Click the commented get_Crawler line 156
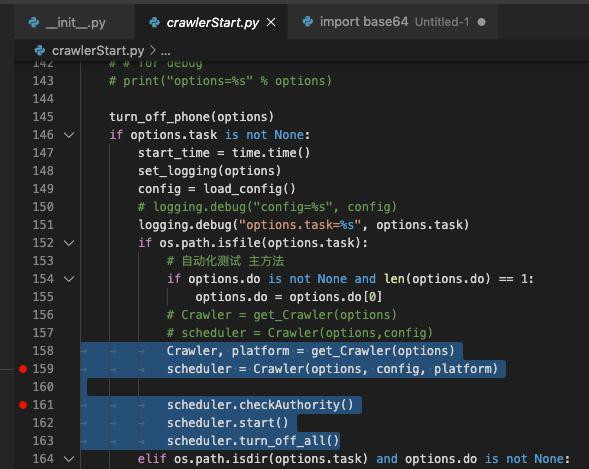The height and width of the screenshot is (469, 589). point(281,315)
